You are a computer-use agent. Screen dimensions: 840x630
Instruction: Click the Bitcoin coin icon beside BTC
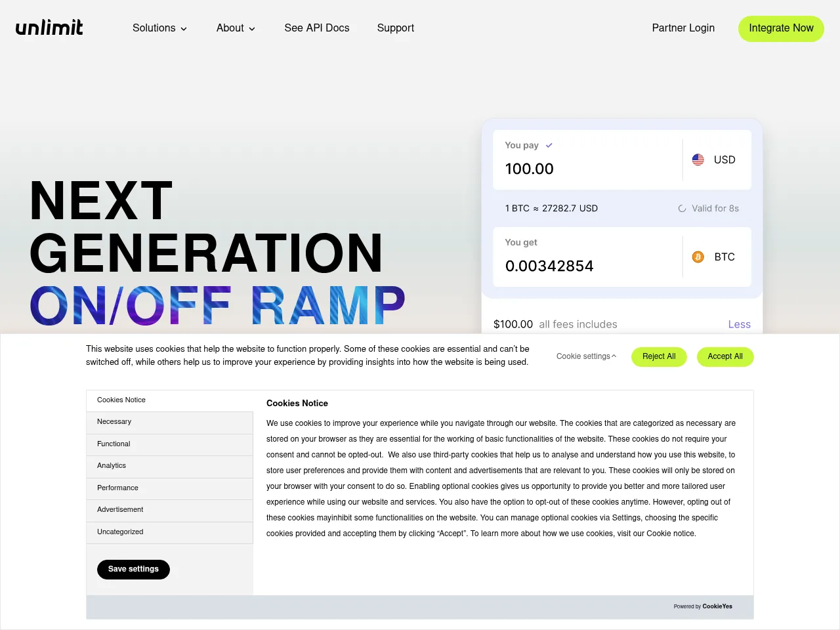[698, 257]
